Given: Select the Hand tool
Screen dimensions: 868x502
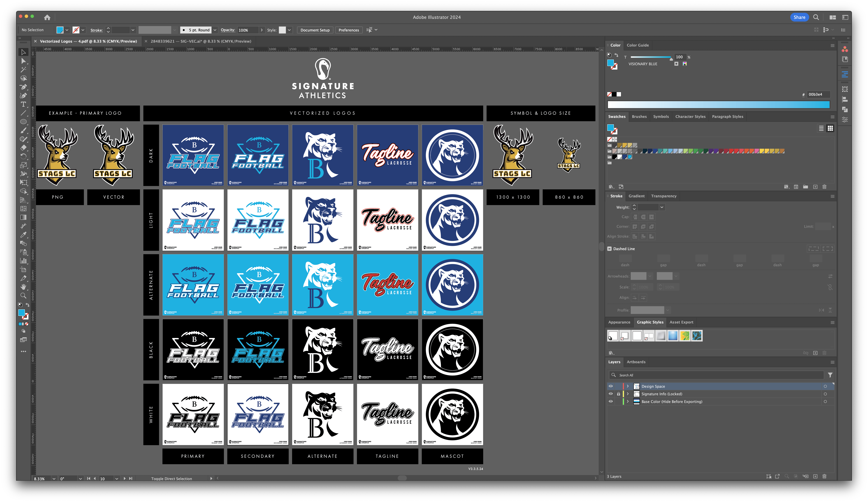Looking at the screenshot, I should [23, 287].
